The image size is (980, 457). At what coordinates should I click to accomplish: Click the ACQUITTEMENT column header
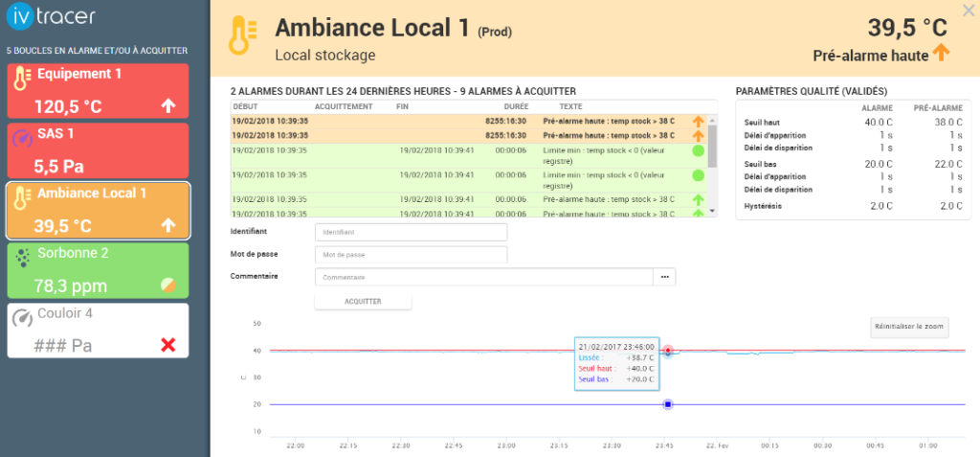click(x=344, y=106)
